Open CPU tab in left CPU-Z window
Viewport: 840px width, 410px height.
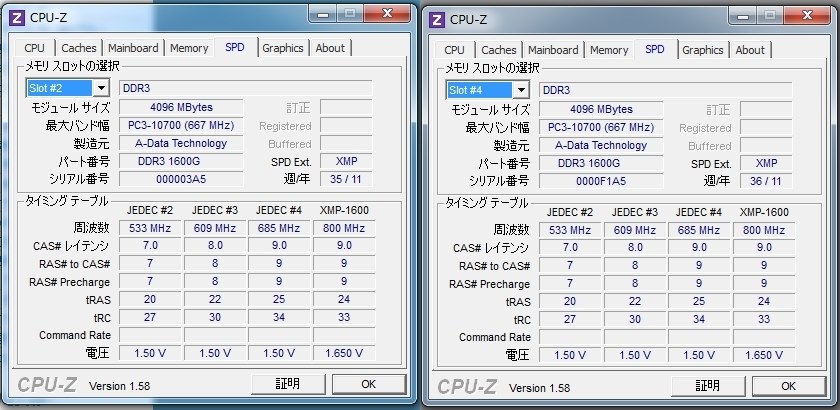(35, 48)
